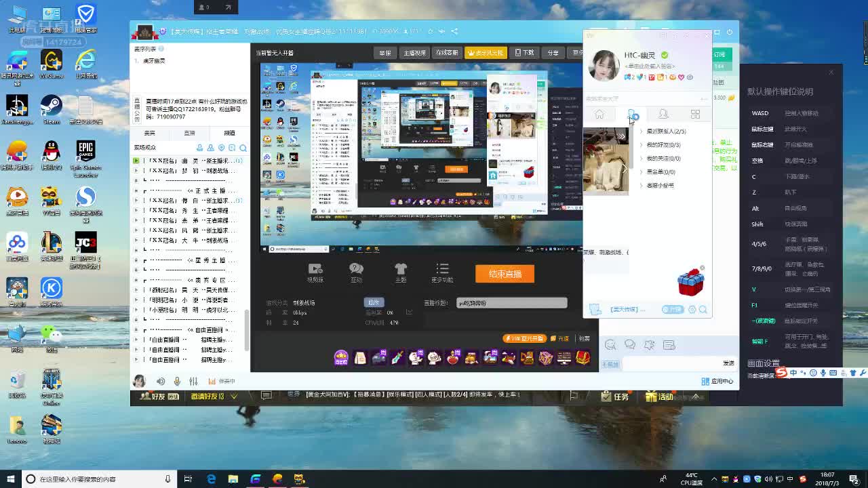Open File Explorer from taskbar

pos(233,479)
